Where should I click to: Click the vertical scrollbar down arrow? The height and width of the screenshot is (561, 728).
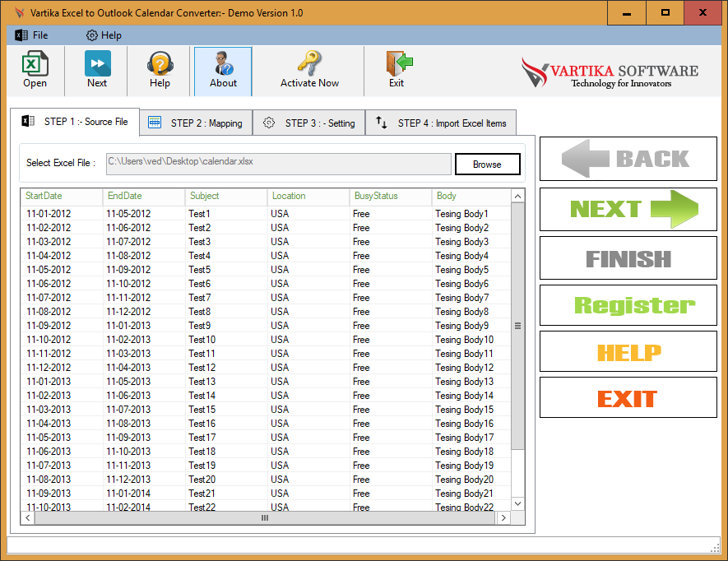pyautogui.click(x=517, y=503)
